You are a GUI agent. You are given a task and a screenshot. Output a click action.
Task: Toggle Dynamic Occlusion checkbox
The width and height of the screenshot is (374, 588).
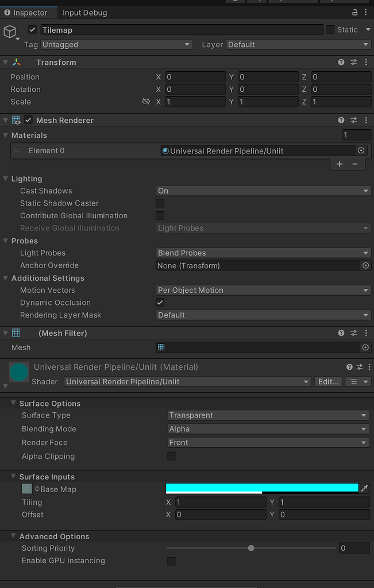160,303
